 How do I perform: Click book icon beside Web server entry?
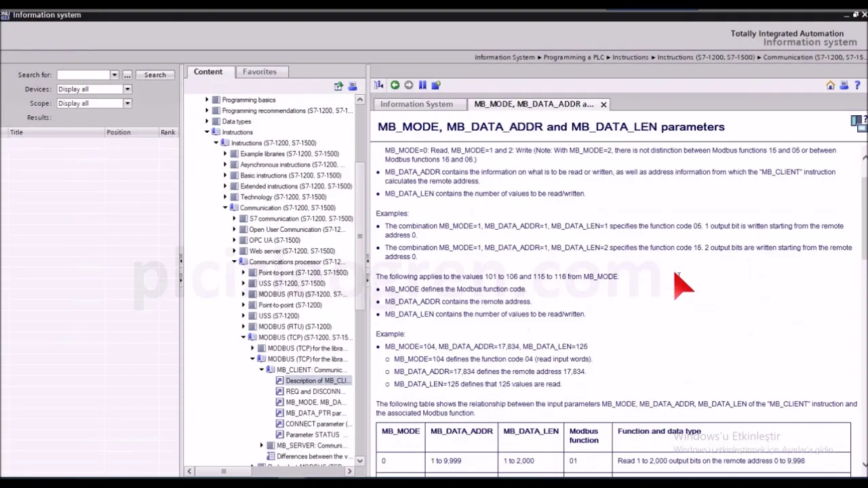coord(243,251)
